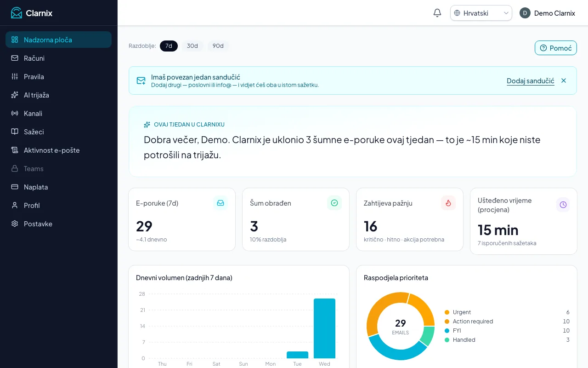Viewport: 588px width, 368px height.
Task: Click the question mark icon in Pomoć
Action: 543,48
